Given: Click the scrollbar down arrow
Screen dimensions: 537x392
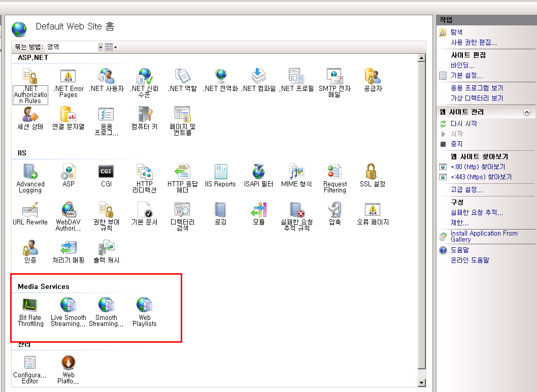Looking at the screenshot, I should [x=422, y=383].
